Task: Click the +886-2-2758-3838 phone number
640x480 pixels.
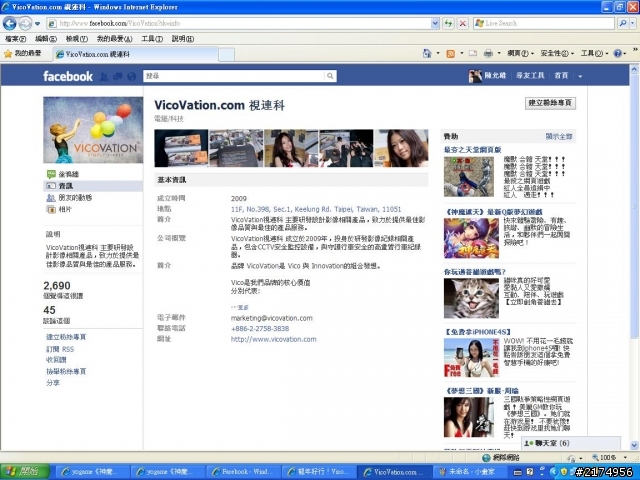Action: 260,329
